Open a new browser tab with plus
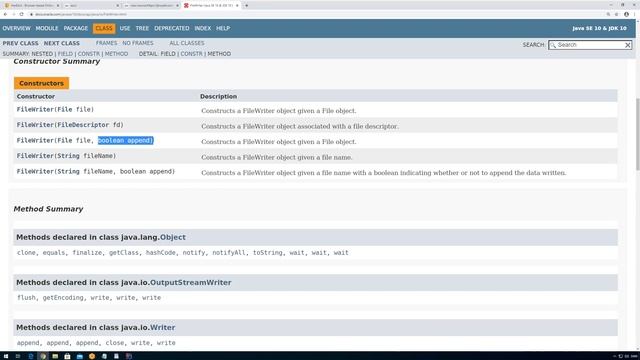Image resolution: width=640 pixels, height=360 pixels. 246,5
